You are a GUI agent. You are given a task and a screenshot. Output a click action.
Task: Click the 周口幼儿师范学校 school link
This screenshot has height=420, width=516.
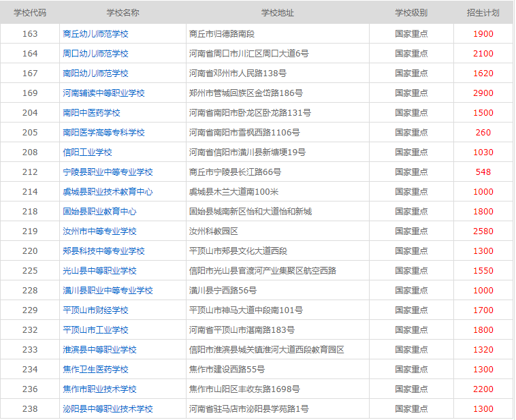coord(95,53)
